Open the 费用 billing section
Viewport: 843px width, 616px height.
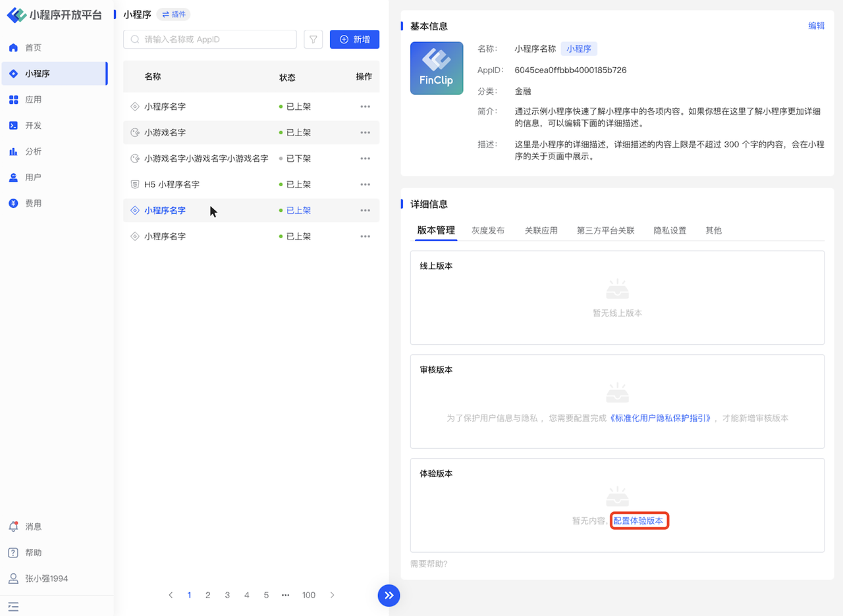click(33, 203)
